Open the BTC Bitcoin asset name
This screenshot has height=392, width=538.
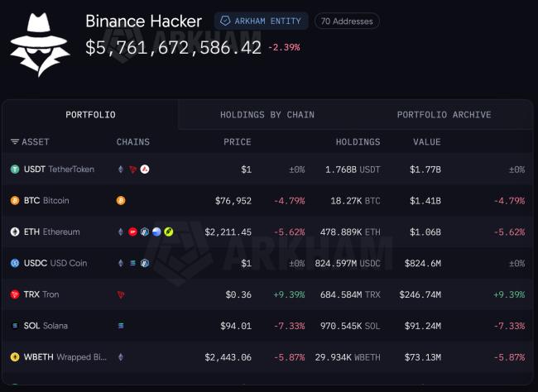[x=46, y=200]
